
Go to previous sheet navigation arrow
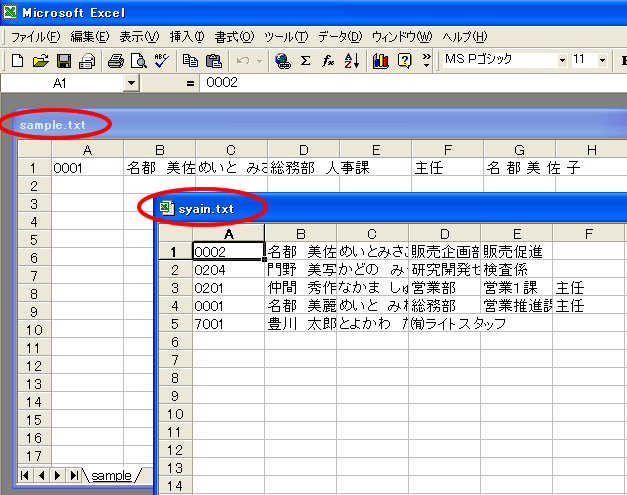tap(41, 475)
